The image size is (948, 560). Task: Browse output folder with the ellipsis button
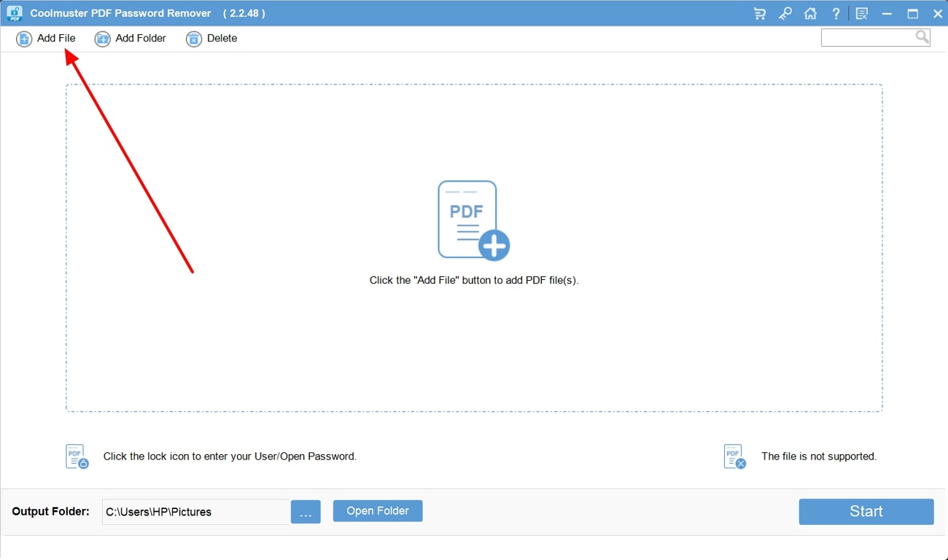tap(306, 512)
